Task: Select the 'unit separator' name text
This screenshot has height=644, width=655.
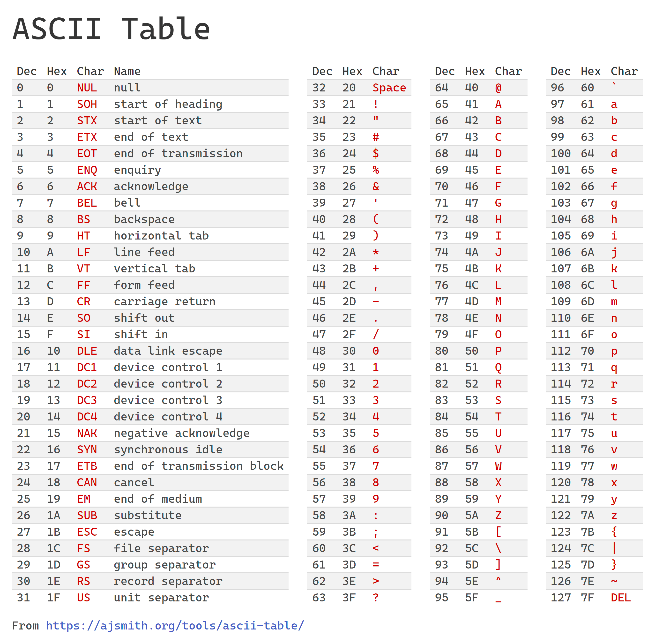Action: pyautogui.click(x=161, y=598)
